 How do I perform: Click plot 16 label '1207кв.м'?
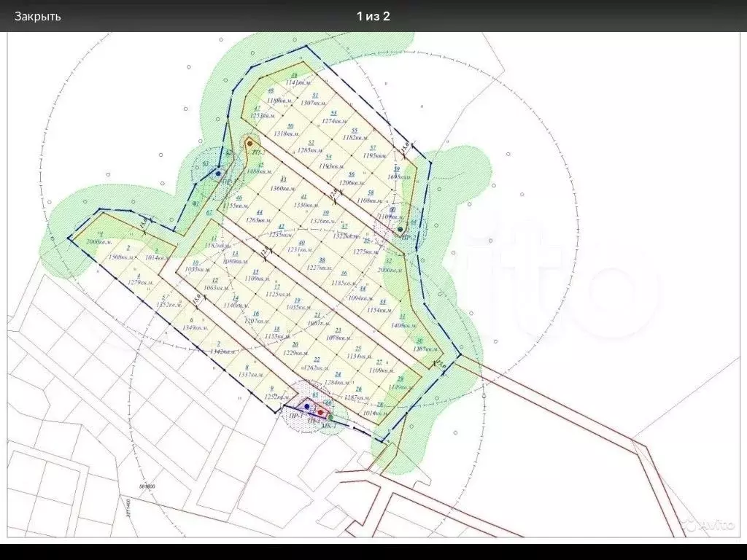pyautogui.click(x=257, y=321)
